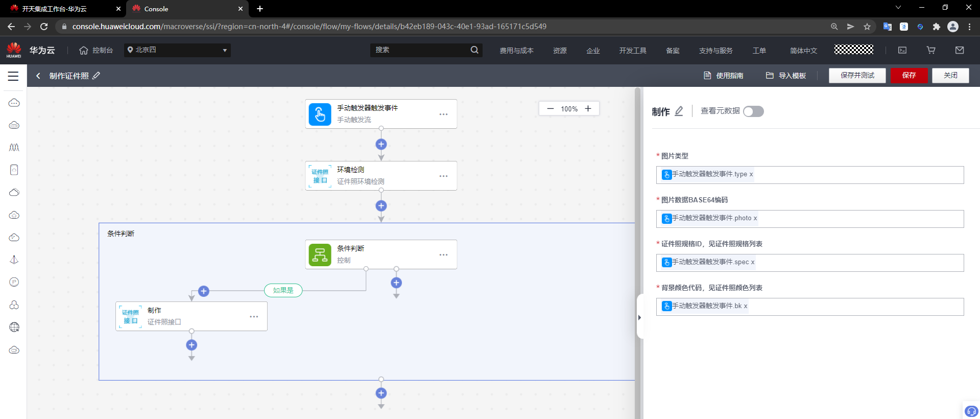The width and height of the screenshot is (980, 419).
Task: Add a step on the branch left of 如果是
Action: [x=204, y=291]
